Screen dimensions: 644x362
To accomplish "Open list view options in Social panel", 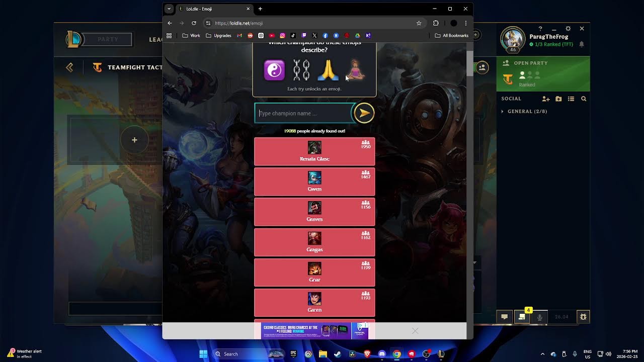I will coord(571,99).
